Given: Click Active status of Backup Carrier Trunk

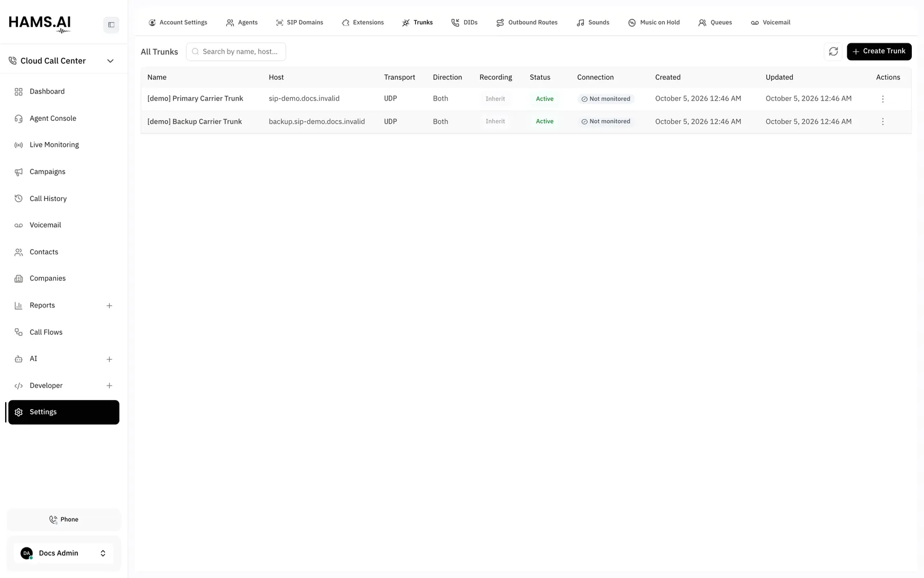Looking at the screenshot, I should click(x=545, y=121).
